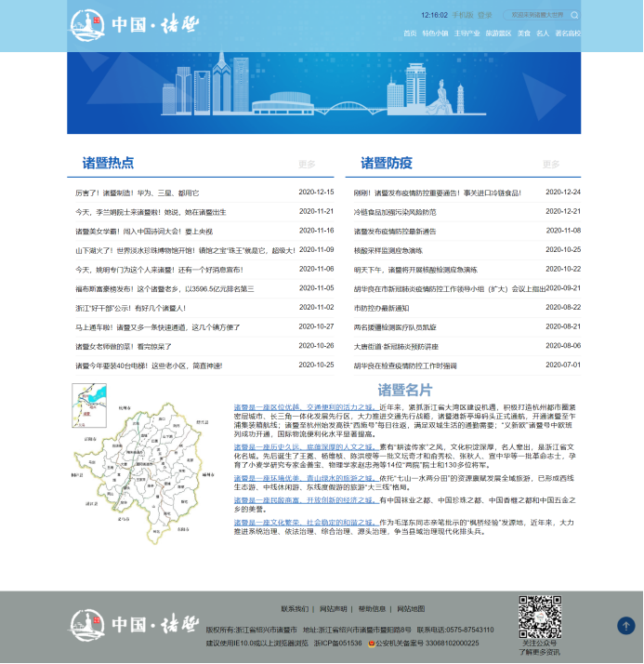
Task: Open news '诸暨女老师做的菜！看完惊呆了'
Action: (x=123, y=347)
